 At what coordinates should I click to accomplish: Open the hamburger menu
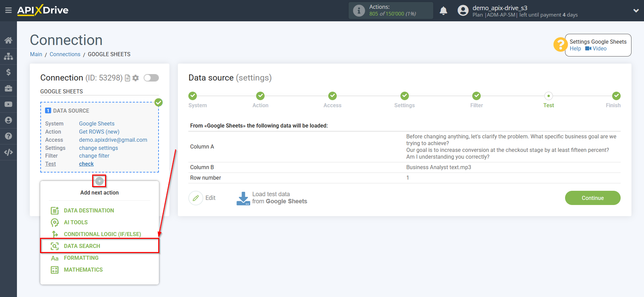click(x=8, y=10)
